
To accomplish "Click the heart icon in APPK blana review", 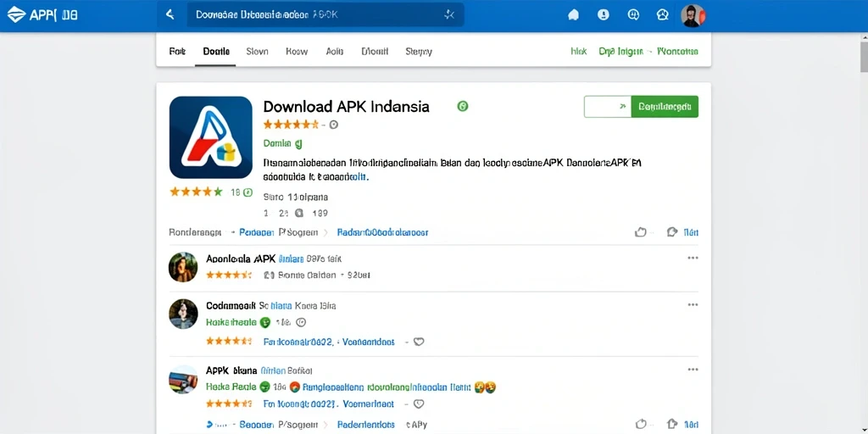I will click(419, 403).
